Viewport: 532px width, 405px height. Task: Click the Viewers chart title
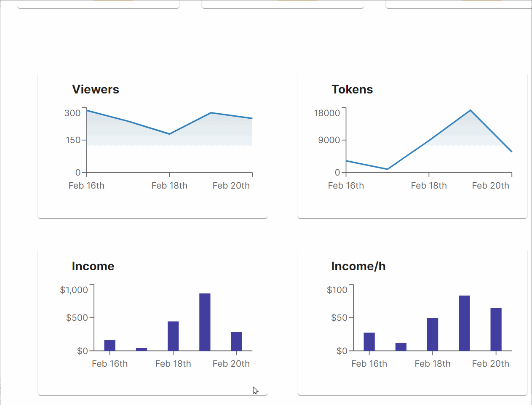click(96, 89)
